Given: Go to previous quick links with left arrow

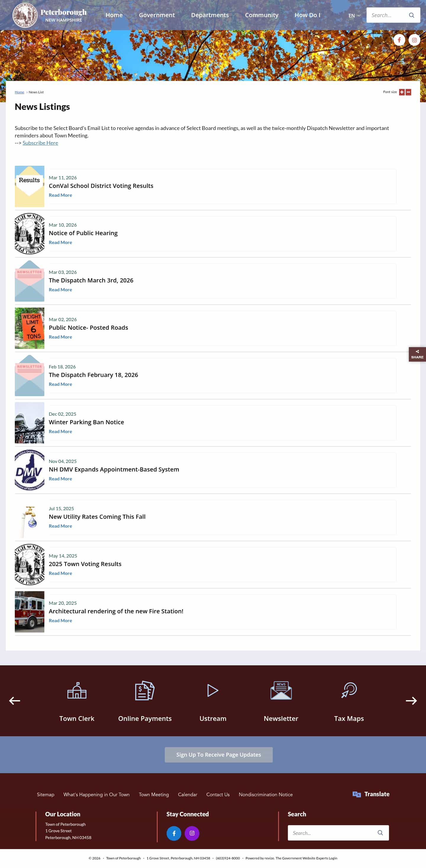Looking at the screenshot, I should [14, 700].
